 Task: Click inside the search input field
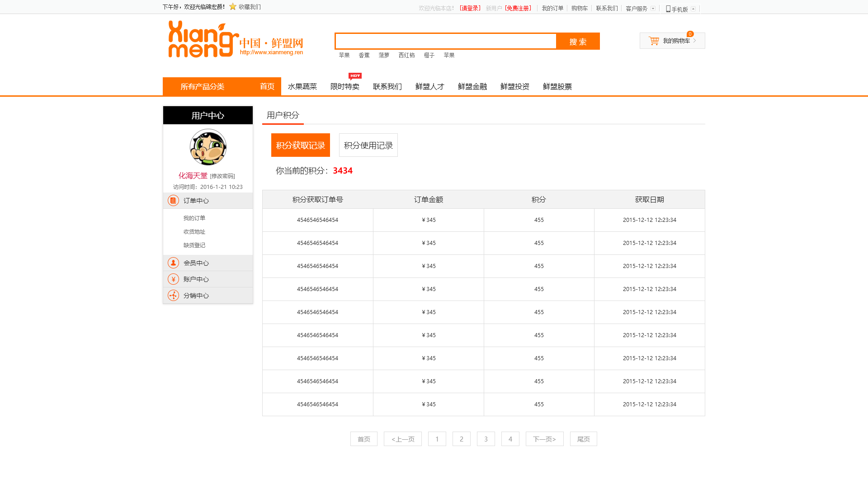445,42
